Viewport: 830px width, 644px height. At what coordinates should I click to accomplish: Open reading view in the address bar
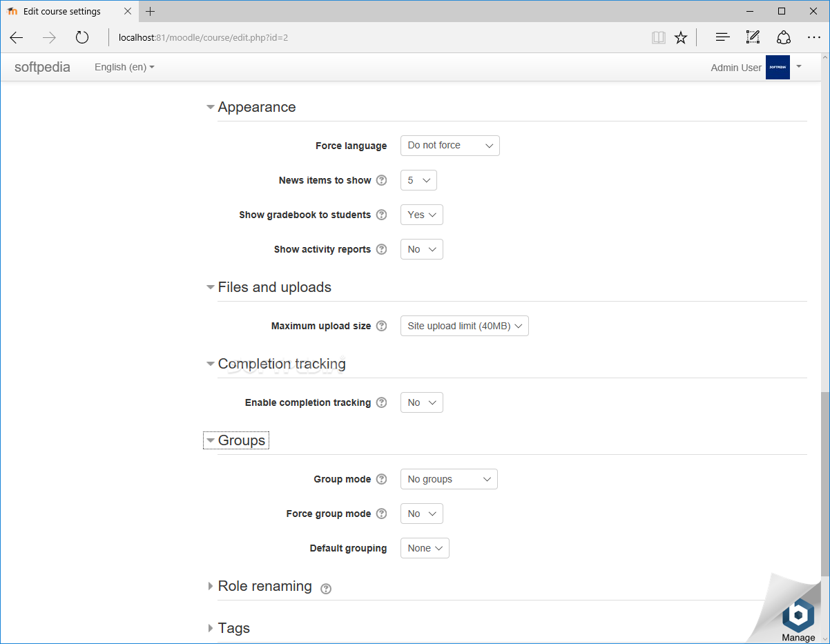point(659,37)
